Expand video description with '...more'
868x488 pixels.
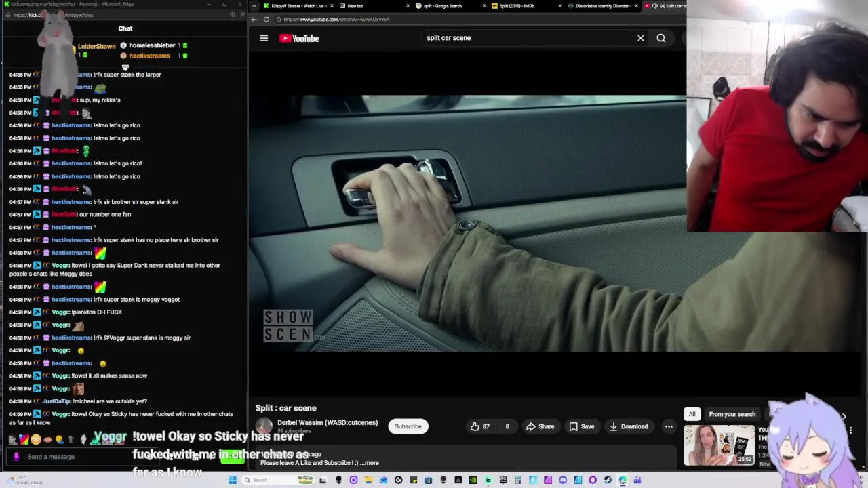click(x=371, y=463)
